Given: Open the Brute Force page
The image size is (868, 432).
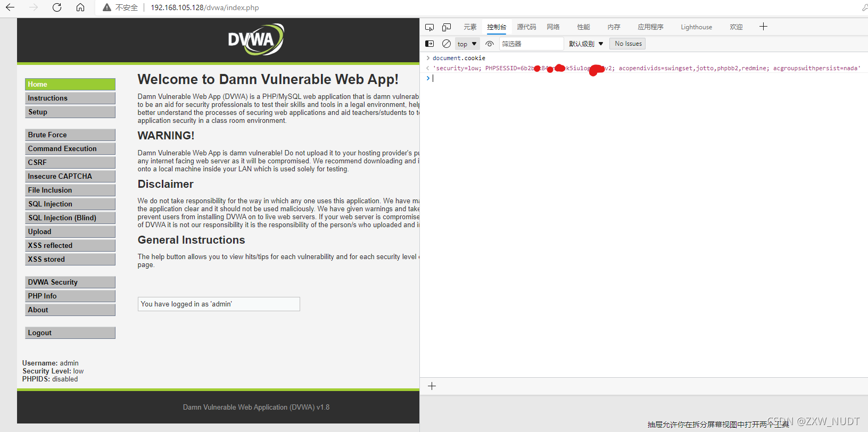Looking at the screenshot, I should click(x=70, y=135).
